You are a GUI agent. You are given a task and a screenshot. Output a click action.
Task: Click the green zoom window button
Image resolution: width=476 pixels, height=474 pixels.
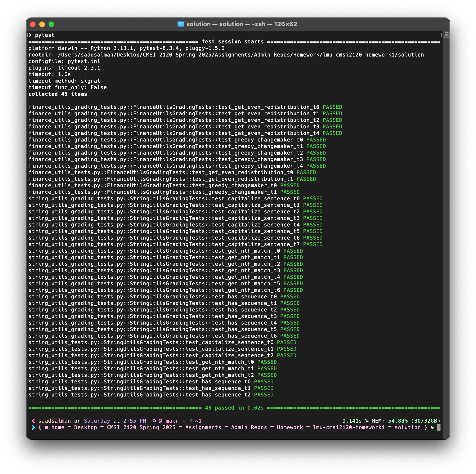[x=51, y=24]
